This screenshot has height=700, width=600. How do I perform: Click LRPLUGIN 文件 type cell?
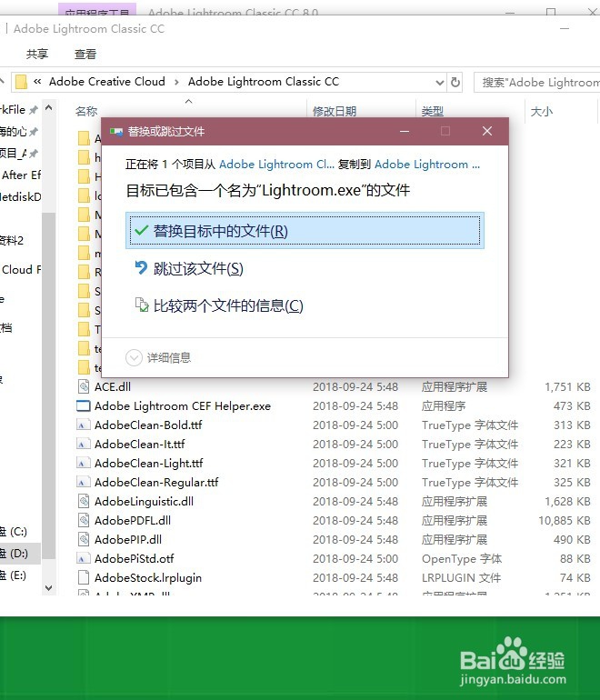(461, 577)
